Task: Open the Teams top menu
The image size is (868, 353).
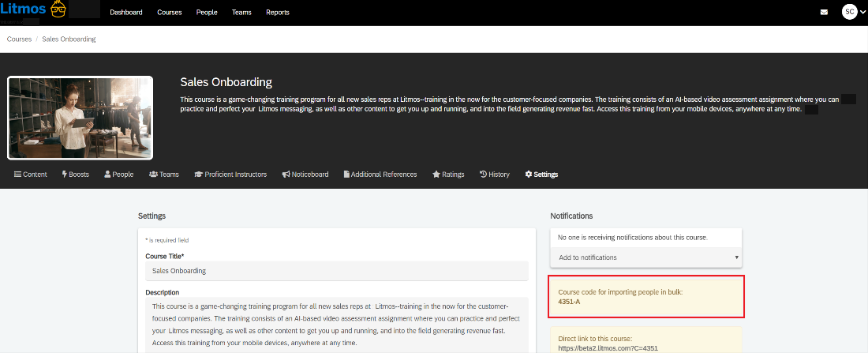Action: click(241, 12)
